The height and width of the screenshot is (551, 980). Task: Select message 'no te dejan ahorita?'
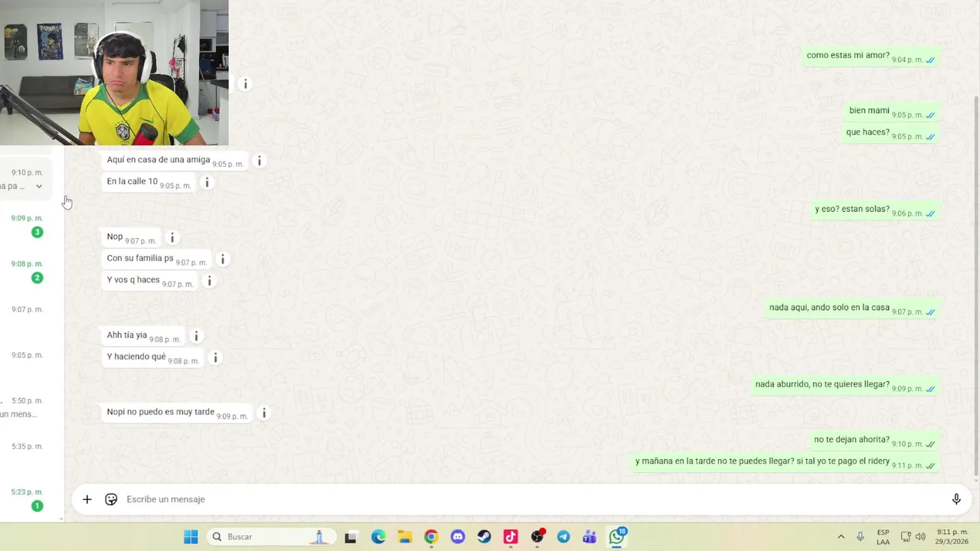[x=874, y=440]
